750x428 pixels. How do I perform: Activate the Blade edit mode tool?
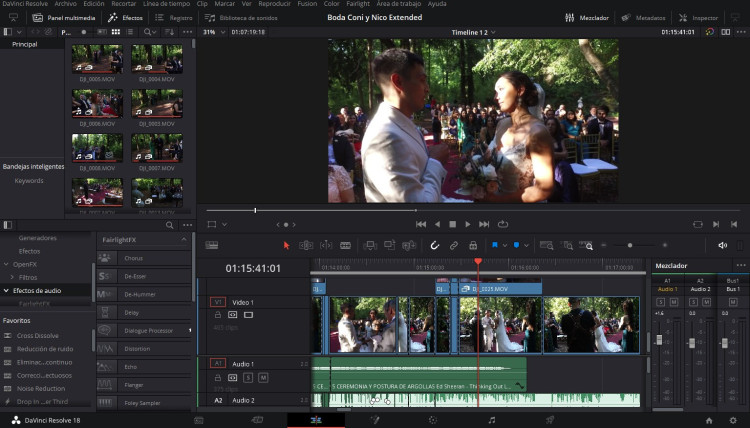coord(345,245)
